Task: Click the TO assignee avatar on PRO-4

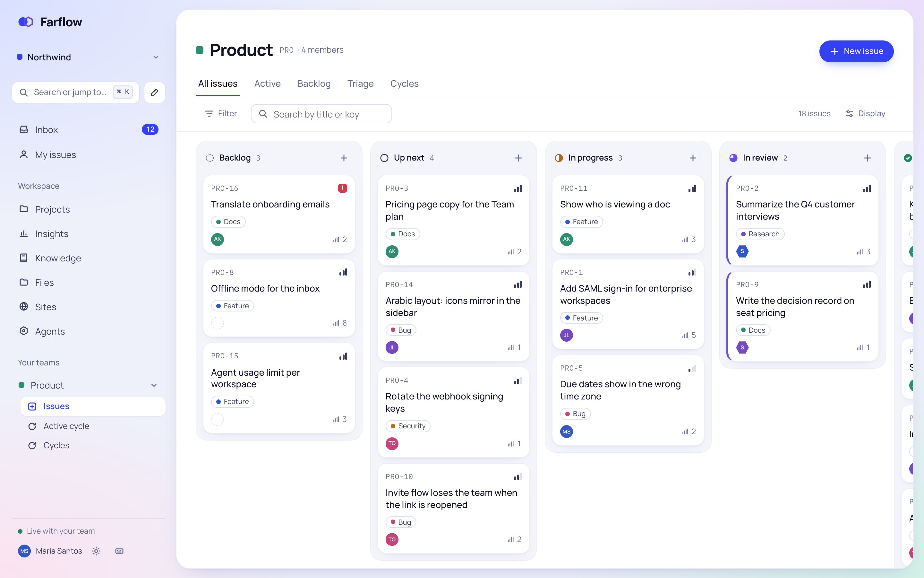Action: click(x=392, y=443)
